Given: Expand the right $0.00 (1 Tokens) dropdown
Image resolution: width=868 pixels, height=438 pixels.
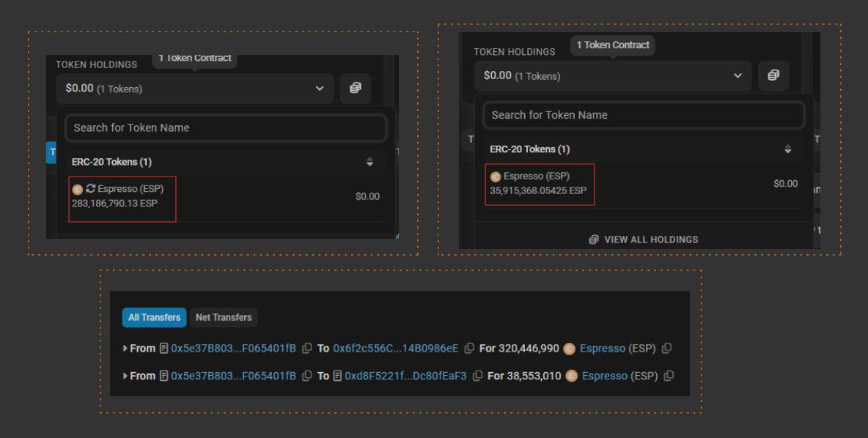Looking at the screenshot, I should click(613, 75).
